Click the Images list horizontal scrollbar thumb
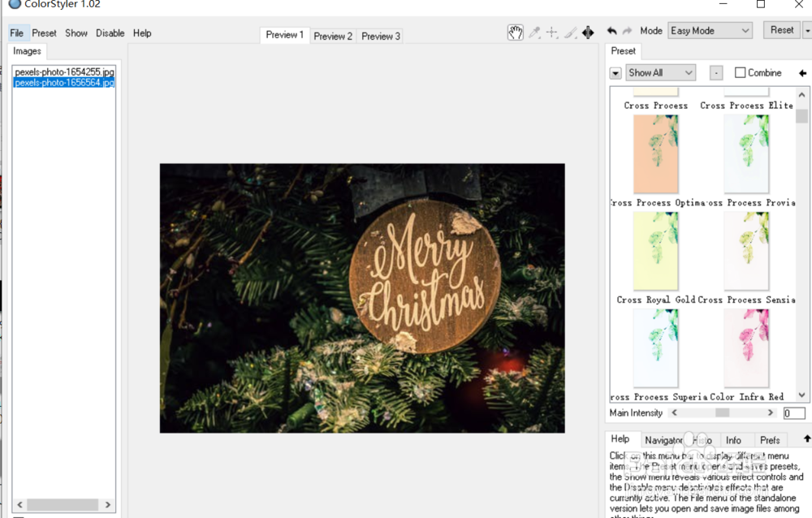The image size is (812, 518). click(x=63, y=504)
